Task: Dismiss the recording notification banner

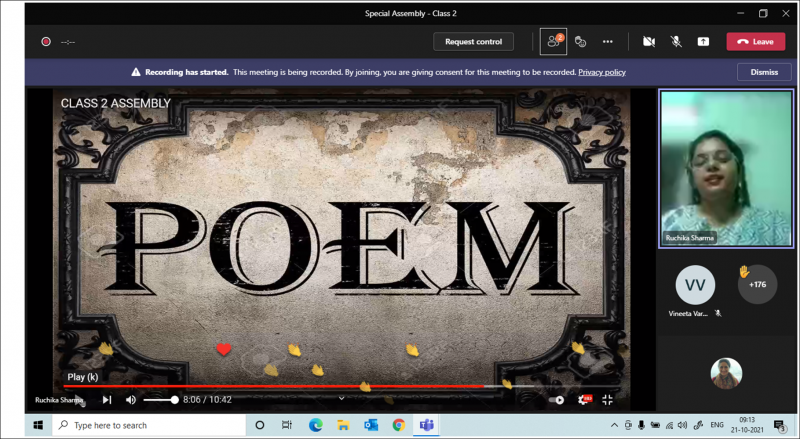Action: [764, 72]
